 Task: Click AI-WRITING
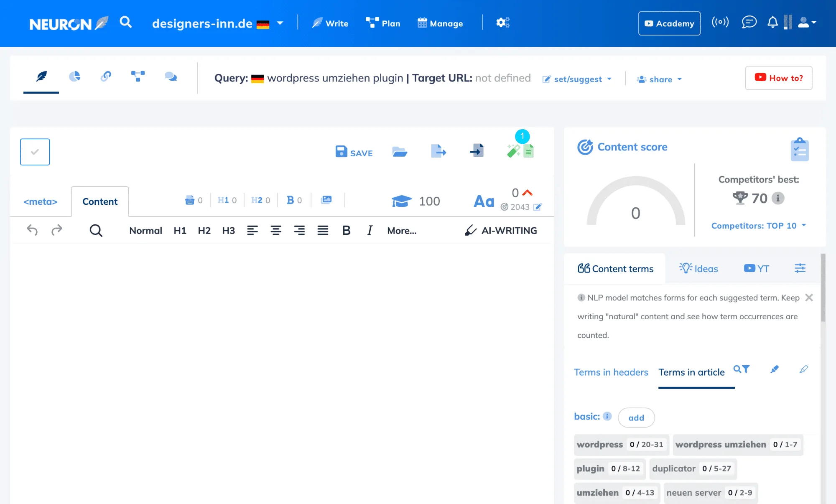[x=501, y=231]
